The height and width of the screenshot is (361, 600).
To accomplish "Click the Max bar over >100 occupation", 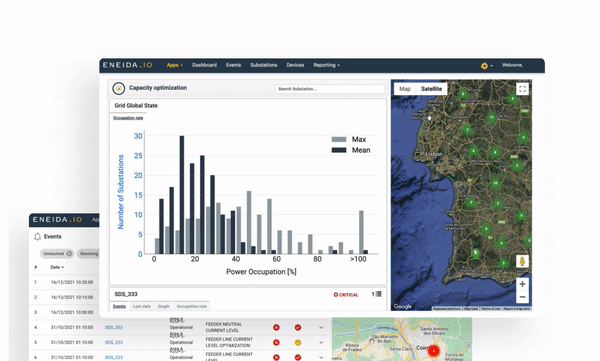I will pos(361,232).
